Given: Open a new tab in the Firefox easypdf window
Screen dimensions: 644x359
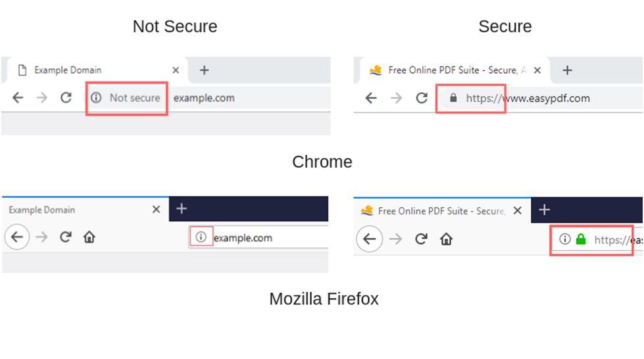Looking at the screenshot, I should click(x=544, y=210).
